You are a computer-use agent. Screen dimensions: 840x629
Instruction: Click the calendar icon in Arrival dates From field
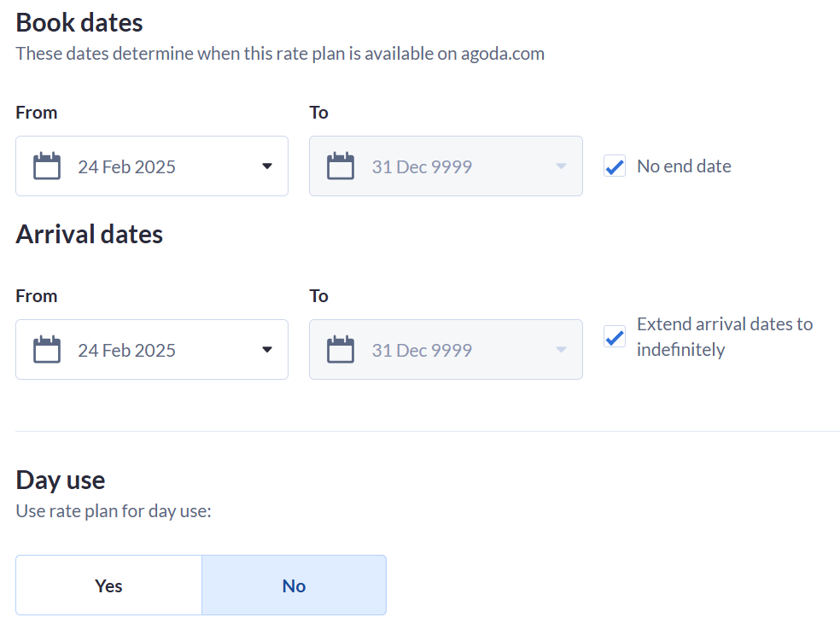click(47, 350)
